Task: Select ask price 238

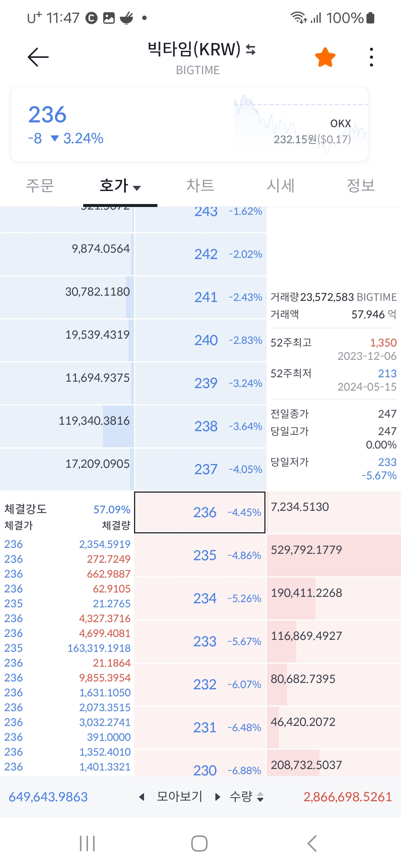Action: coord(200,427)
